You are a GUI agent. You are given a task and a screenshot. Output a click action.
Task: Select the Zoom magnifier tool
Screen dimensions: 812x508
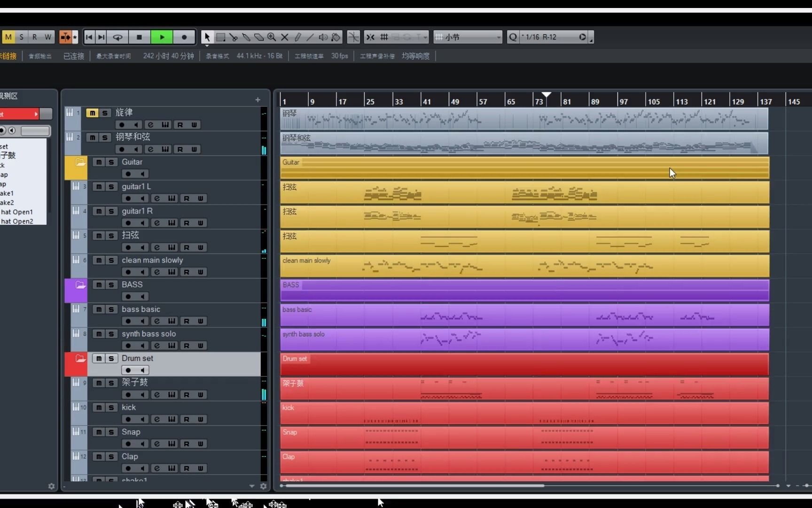[x=272, y=37]
